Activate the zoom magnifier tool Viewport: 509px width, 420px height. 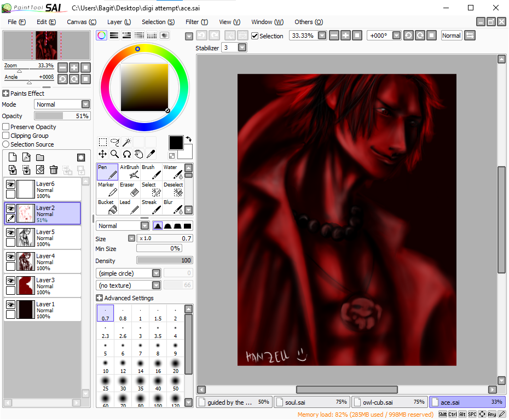pyautogui.click(x=114, y=154)
